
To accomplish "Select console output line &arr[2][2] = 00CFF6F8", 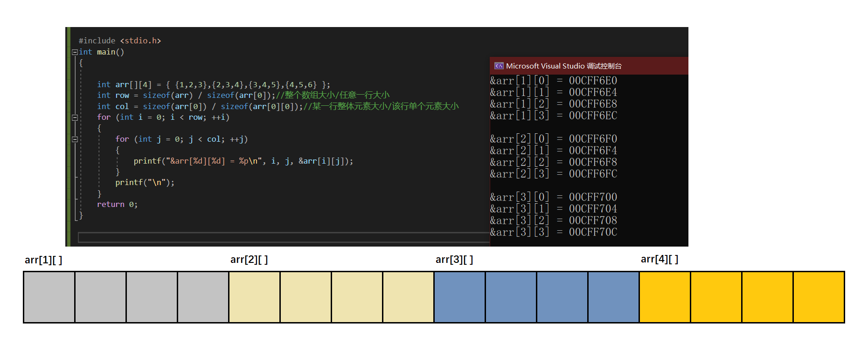I will (x=554, y=162).
